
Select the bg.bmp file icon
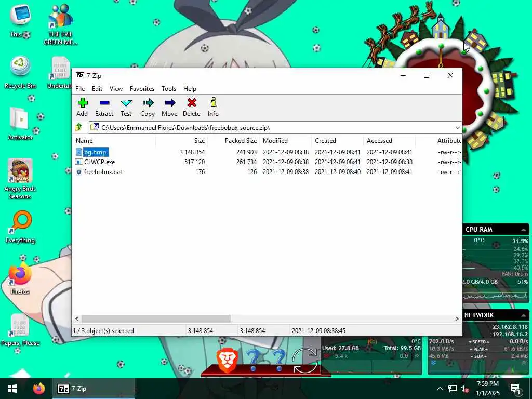click(79, 152)
